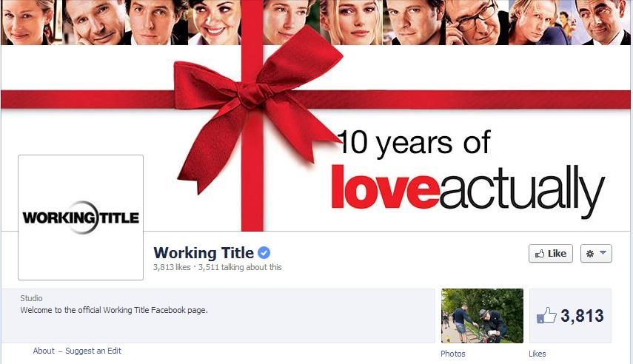633x364 pixels.
Task: Open the Photos thumbnail of men on bikes
Action: pos(482,316)
